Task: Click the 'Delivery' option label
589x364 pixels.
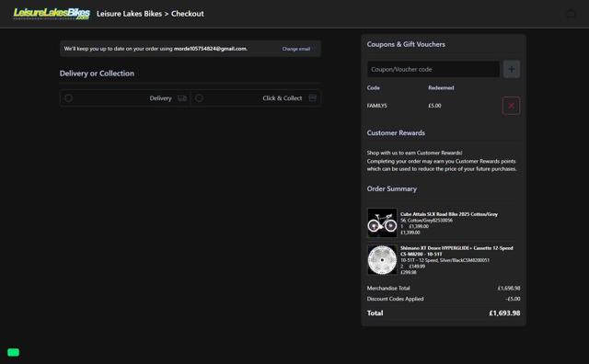Action: point(160,98)
